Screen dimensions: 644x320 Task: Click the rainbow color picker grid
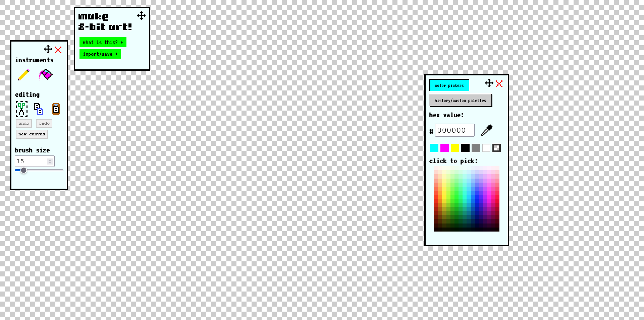click(467, 199)
